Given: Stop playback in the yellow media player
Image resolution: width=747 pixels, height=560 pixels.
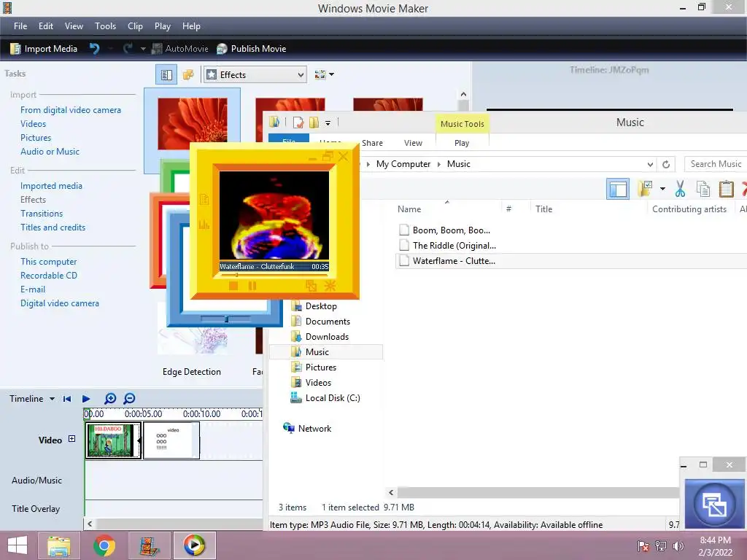Looking at the screenshot, I should (x=233, y=286).
